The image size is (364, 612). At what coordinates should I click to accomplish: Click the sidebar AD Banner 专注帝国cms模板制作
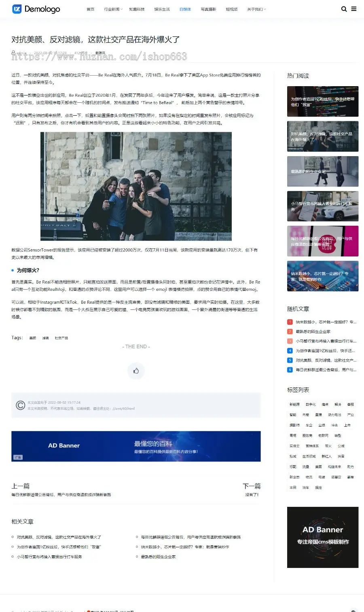323,537
